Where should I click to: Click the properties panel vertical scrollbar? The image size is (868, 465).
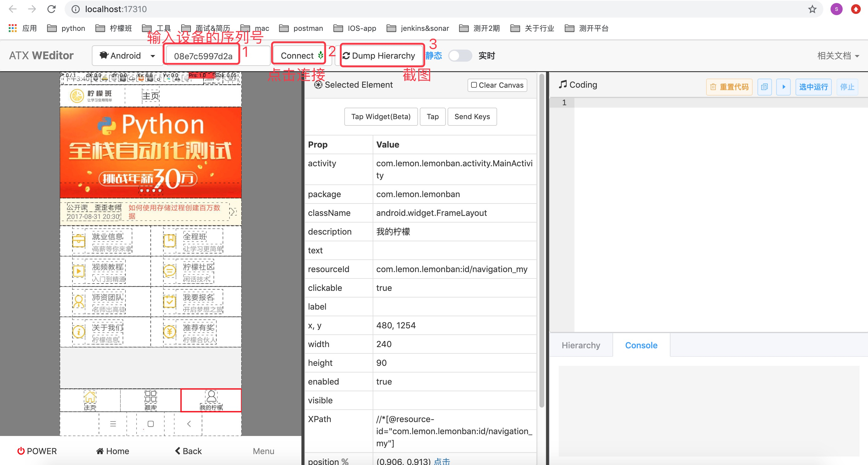click(542, 236)
